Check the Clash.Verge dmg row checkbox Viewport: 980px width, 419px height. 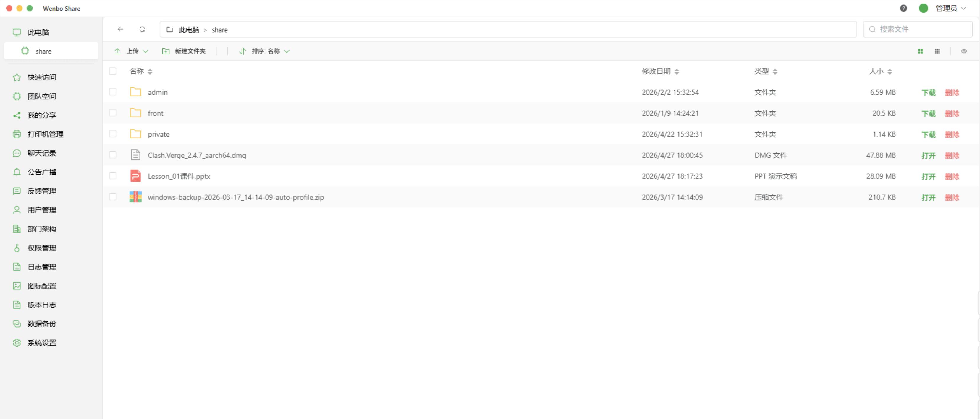[x=113, y=154]
